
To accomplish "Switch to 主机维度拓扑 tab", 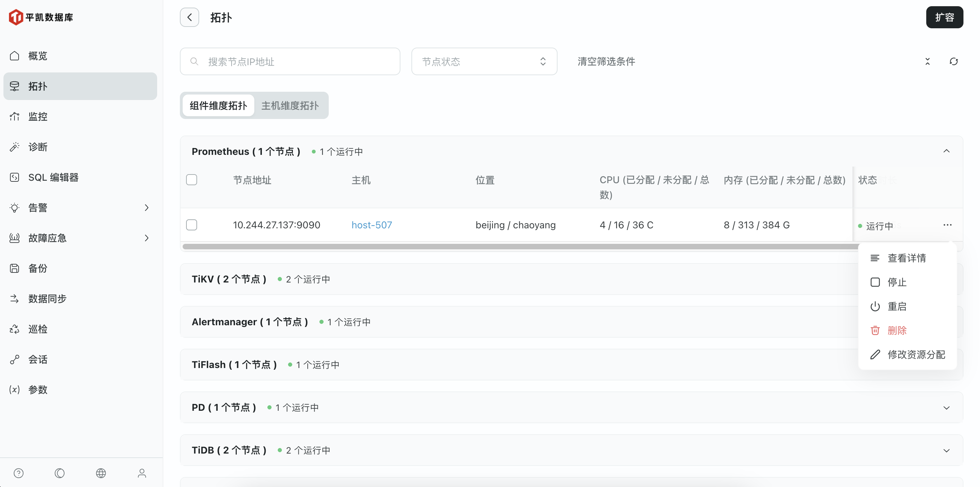I will coord(290,106).
